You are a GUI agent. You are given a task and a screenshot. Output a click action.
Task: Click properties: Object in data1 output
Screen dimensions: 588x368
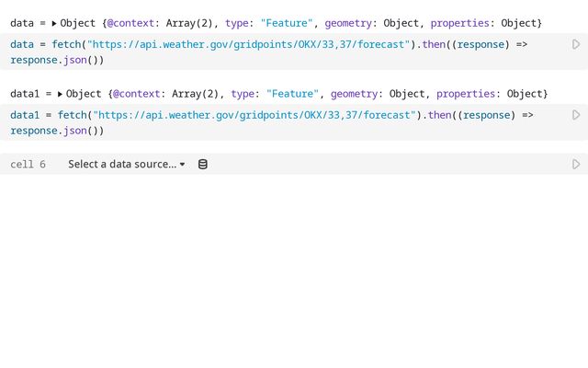[492, 94]
